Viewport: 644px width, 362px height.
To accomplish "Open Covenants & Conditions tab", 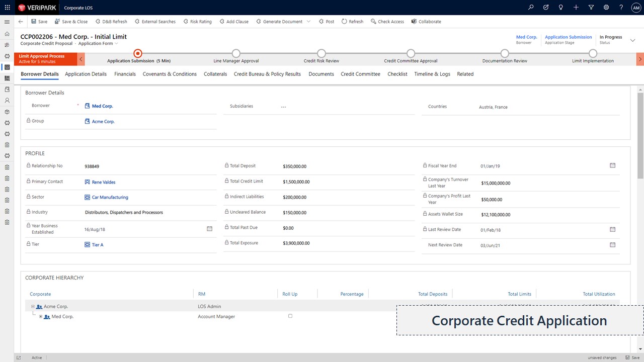I will 170,74.
